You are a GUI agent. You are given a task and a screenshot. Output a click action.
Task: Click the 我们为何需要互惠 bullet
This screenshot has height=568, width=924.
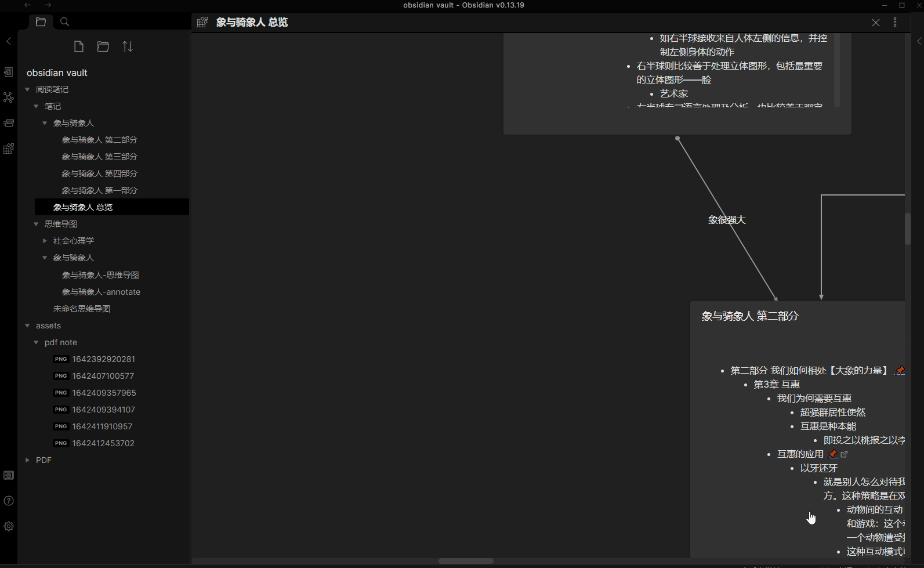pyautogui.click(x=814, y=399)
